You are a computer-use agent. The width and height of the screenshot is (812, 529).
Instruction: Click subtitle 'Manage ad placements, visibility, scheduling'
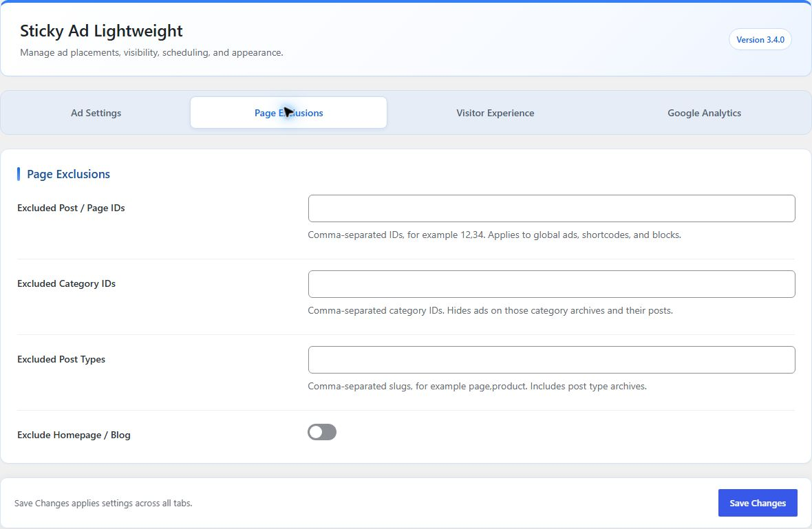[x=151, y=53]
